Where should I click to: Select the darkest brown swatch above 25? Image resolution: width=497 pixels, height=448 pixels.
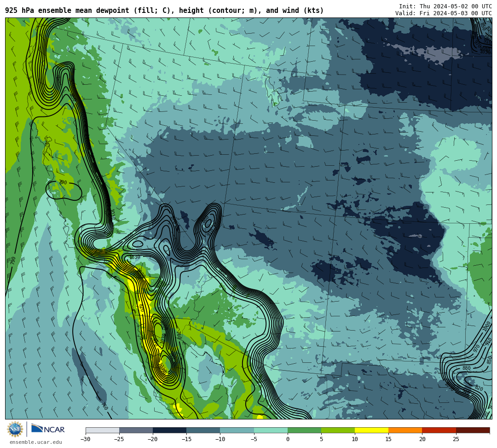(x=473, y=430)
